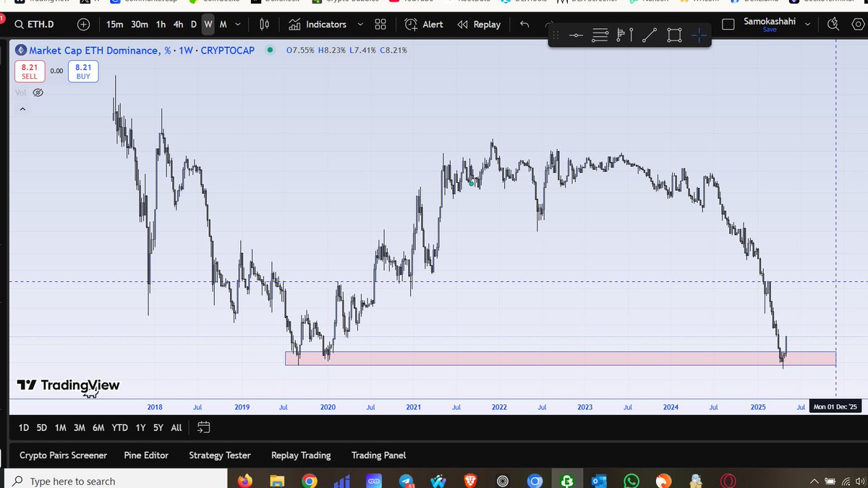The image size is (868, 488).
Task: Toggle the Vol indicator visibility eye
Action: 38,93
